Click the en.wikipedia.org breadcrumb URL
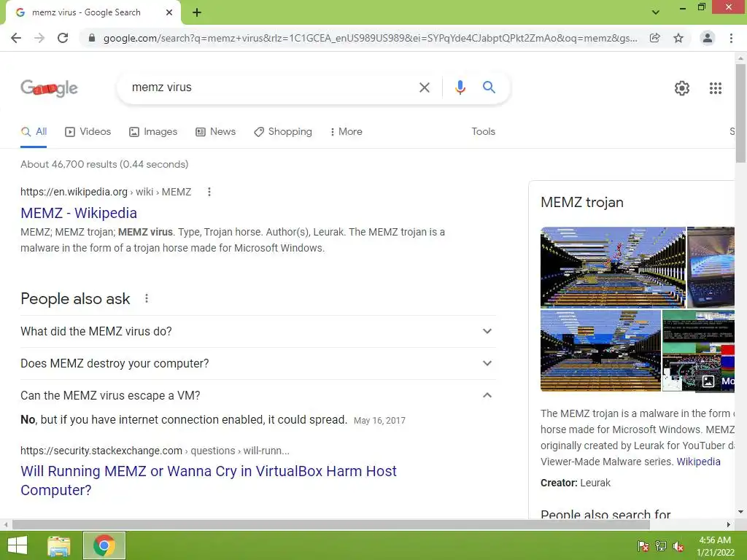 click(106, 192)
